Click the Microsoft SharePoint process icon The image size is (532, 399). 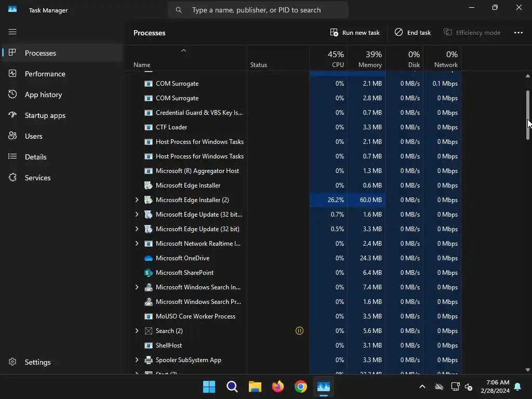point(148,273)
